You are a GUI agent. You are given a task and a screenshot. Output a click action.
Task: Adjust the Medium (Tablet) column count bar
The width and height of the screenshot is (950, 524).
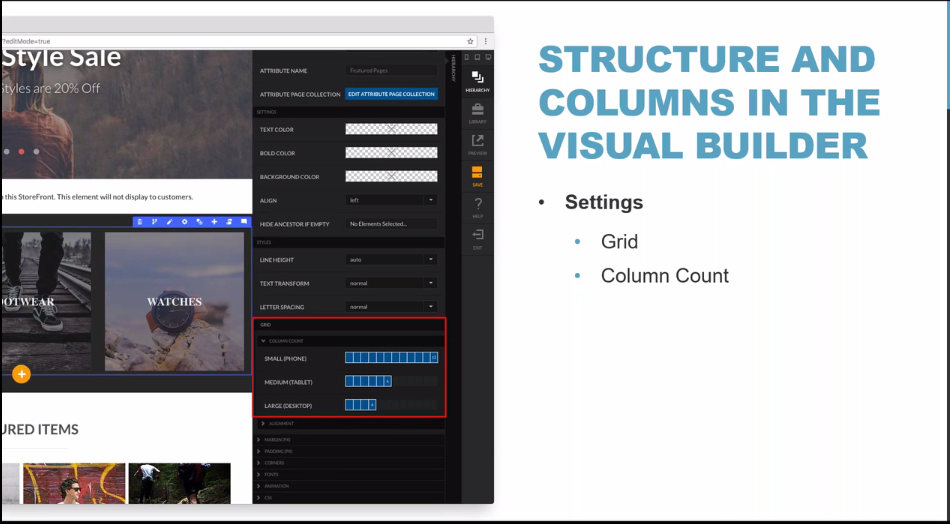pos(391,382)
